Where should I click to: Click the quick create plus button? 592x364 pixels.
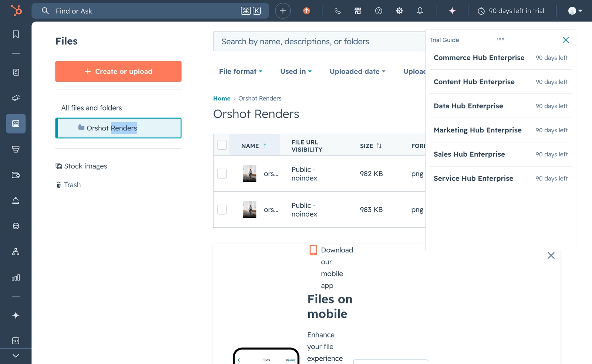tap(283, 11)
